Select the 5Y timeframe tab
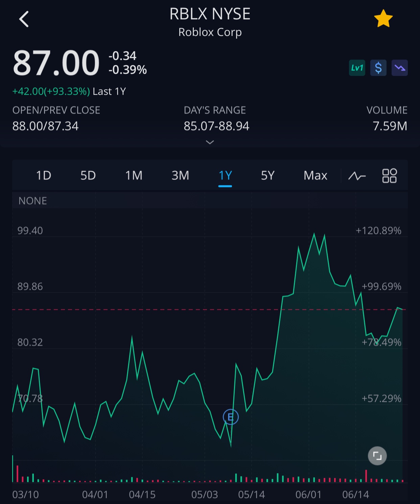Viewport: 420px width, 504px height. tap(267, 175)
